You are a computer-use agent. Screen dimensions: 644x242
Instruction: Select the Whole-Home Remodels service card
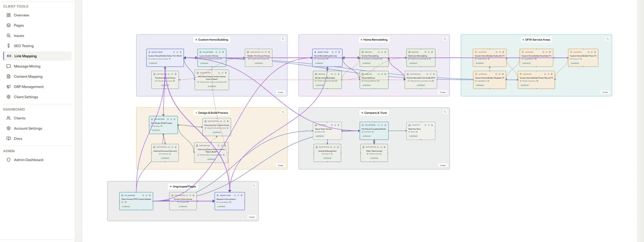pos(327,79)
